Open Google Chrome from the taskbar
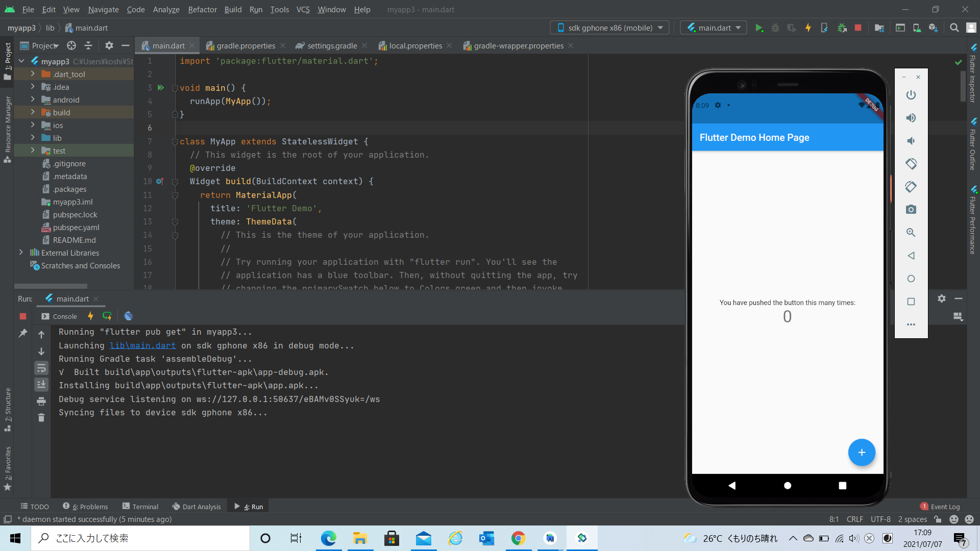 pyautogui.click(x=519, y=538)
